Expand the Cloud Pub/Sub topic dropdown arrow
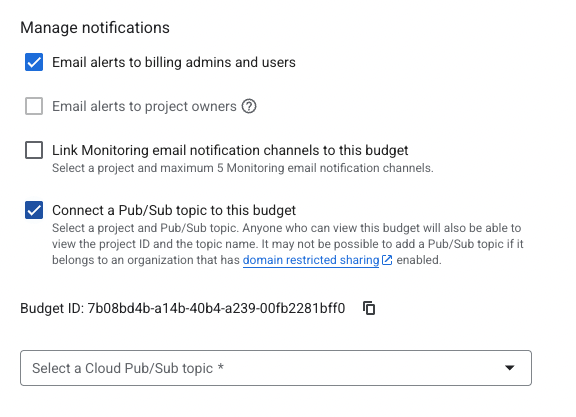 509,368
